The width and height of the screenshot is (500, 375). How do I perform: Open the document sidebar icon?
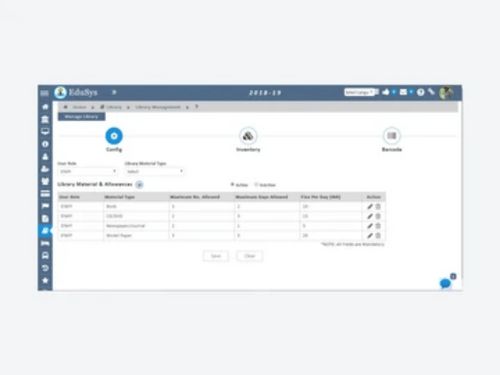pos(45,218)
